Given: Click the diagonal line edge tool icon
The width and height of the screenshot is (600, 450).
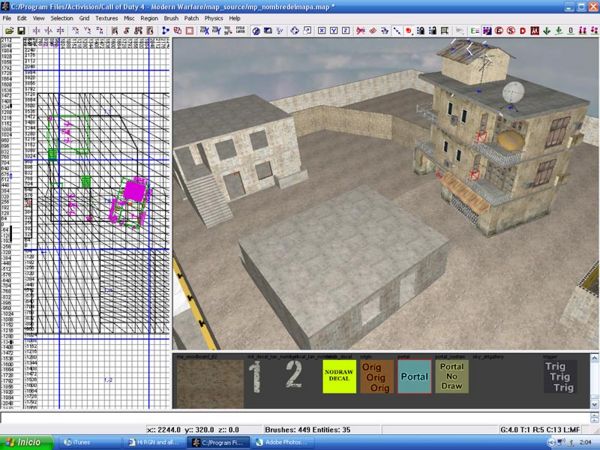Looking at the screenshot, I should point(397,31).
